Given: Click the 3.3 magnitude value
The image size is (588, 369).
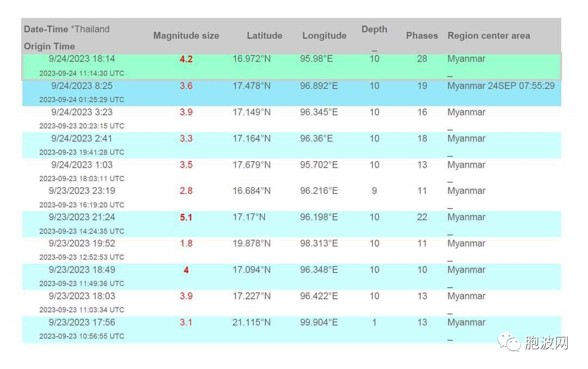Looking at the screenshot, I should (186, 138).
